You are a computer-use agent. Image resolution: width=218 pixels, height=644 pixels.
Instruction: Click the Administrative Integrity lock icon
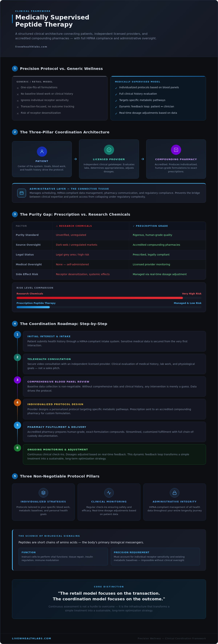[x=175, y=493]
